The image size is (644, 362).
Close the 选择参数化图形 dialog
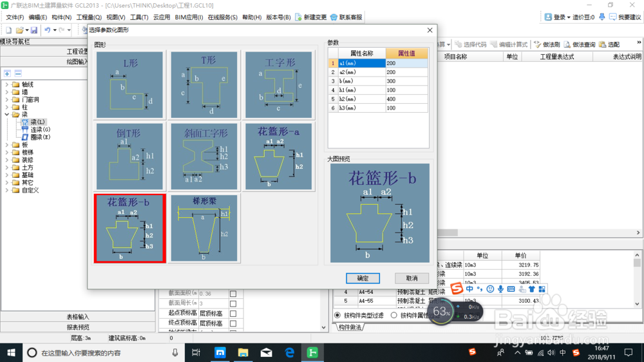coord(430,30)
